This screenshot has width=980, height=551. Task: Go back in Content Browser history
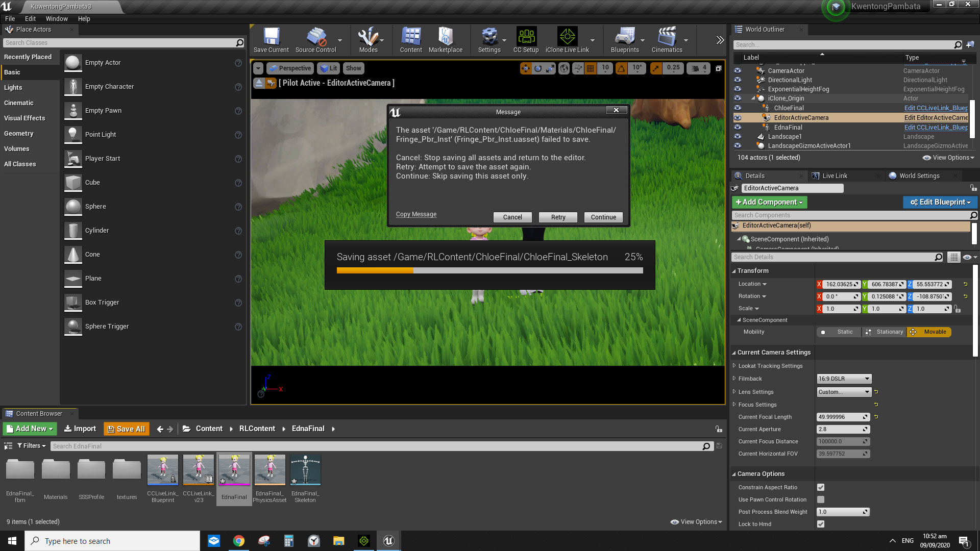[160, 429]
